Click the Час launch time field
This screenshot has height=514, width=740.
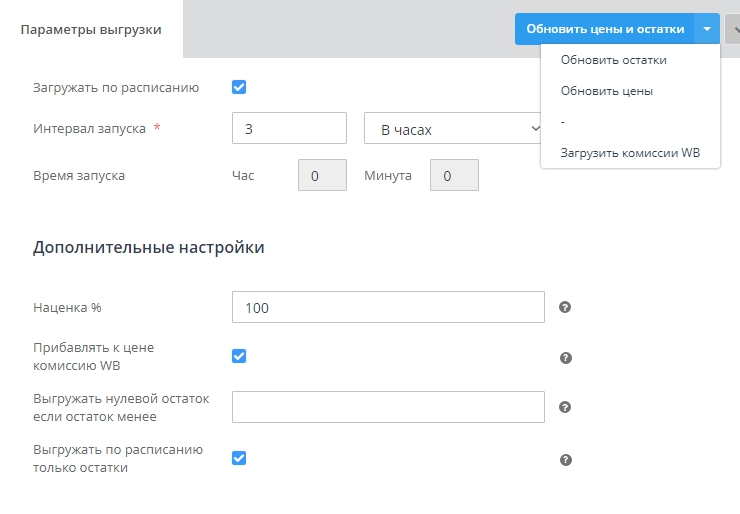pyautogui.click(x=322, y=175)
